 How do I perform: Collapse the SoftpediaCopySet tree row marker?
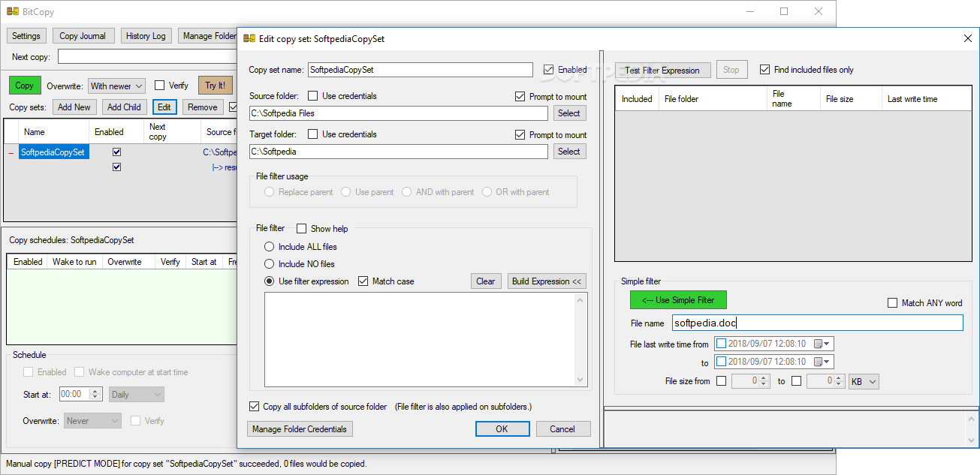[11, 153]
